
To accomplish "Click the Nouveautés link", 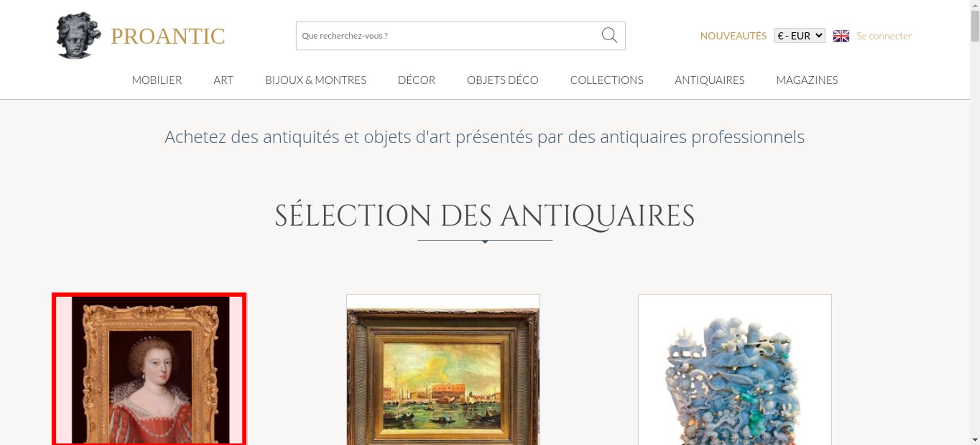I will click(x=733, y=36).
